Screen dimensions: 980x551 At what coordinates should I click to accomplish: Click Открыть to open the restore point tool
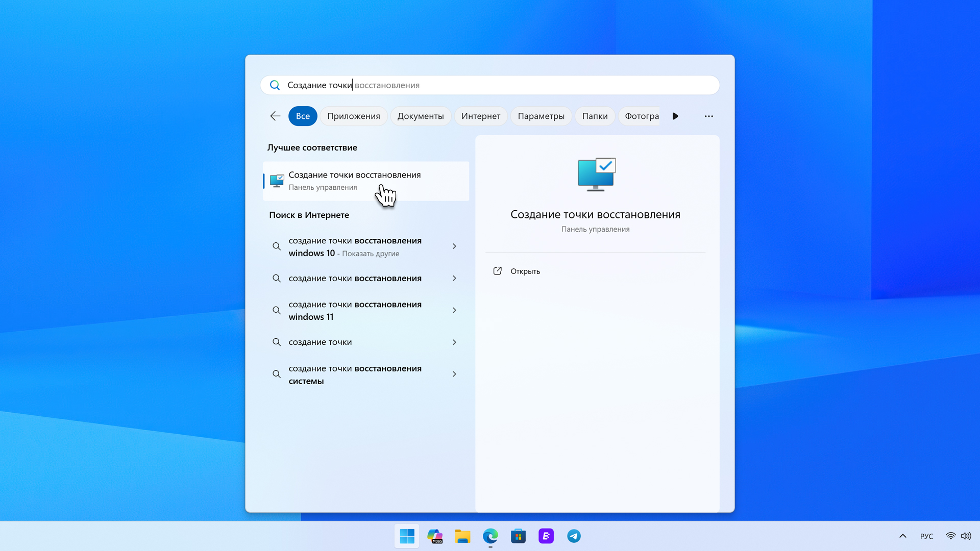525,271
